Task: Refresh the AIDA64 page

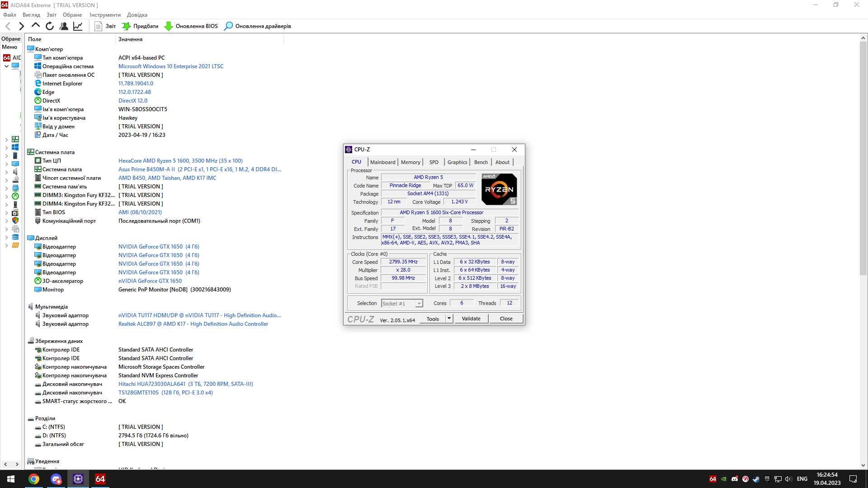Action: pyautogui.click(x=50, y=26)
